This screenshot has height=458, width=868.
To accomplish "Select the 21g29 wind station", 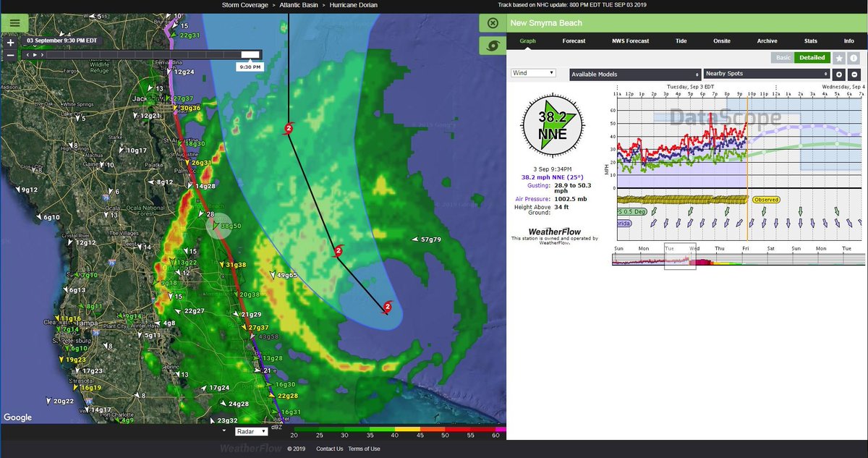I will (247, 315).
